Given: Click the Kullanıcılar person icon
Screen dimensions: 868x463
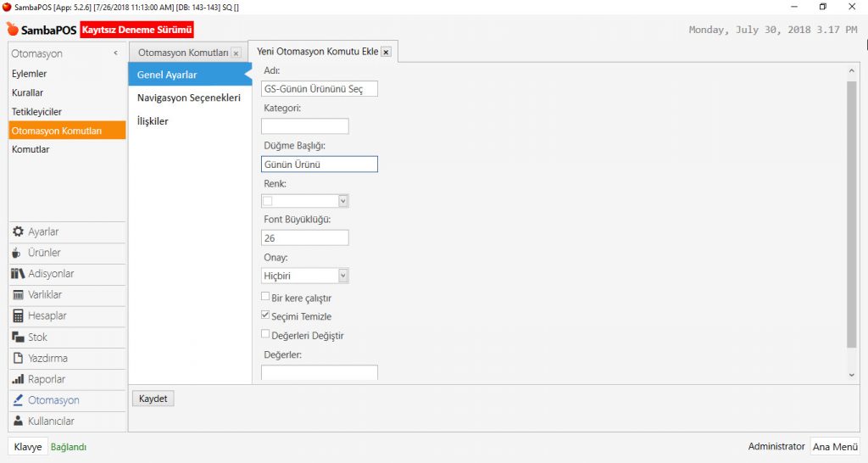Looking at the screenshot, I should point(18,421).
